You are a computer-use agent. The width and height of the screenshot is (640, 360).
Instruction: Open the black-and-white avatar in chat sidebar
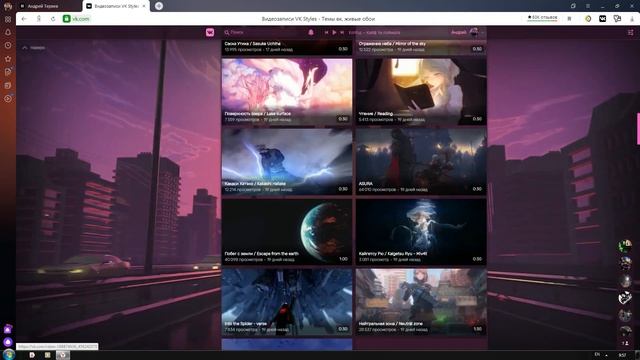(624, 298)
